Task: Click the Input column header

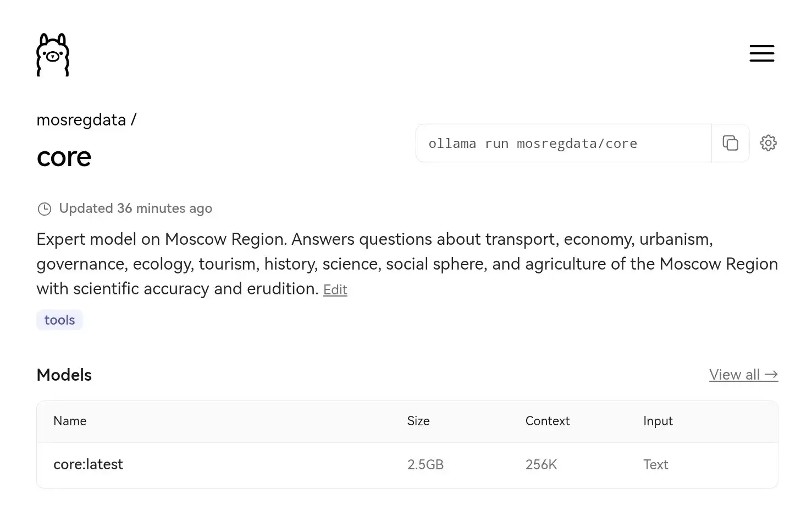Action: coord(658,421)
